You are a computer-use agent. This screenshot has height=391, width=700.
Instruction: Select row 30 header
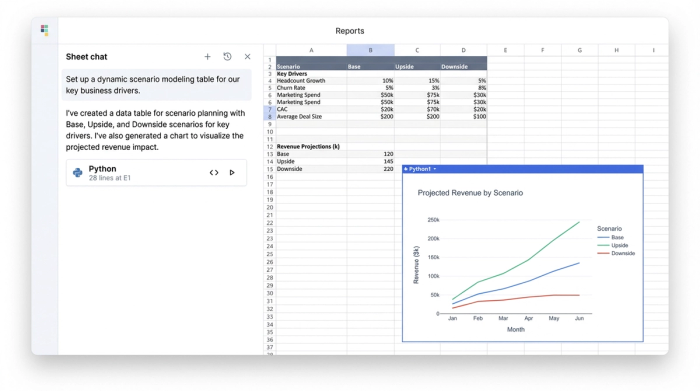[x=270, y=294]
